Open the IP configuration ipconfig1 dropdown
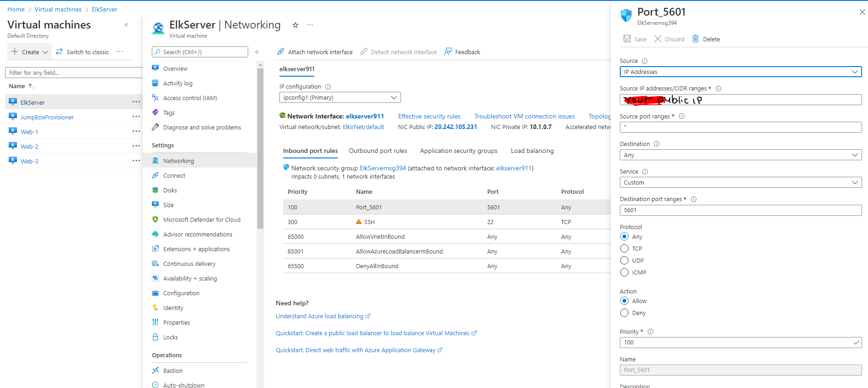The height and width of the screenshot is (388, 868). pos(340,97)
